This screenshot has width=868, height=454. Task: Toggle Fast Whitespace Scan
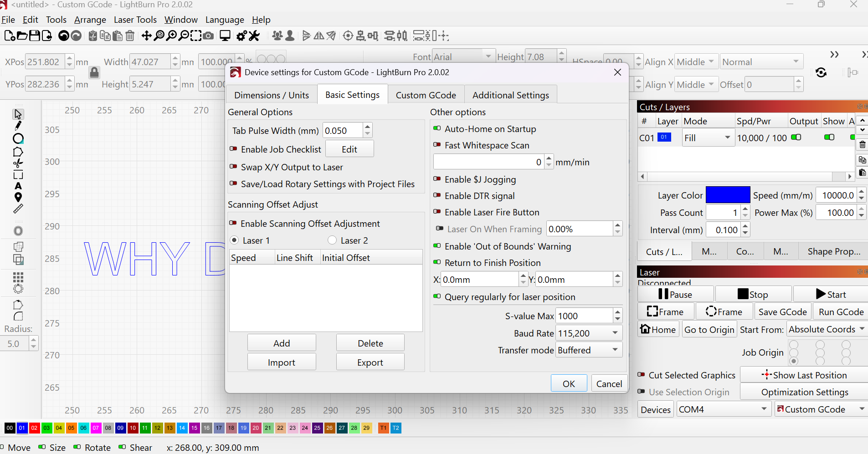pyautogui.click(x=437, y=145)
